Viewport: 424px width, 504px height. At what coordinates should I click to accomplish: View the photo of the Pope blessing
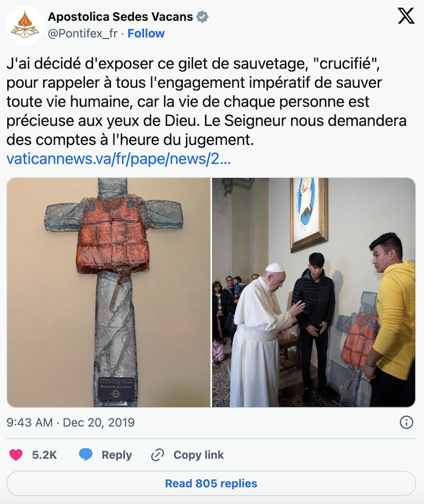(314, 293)
